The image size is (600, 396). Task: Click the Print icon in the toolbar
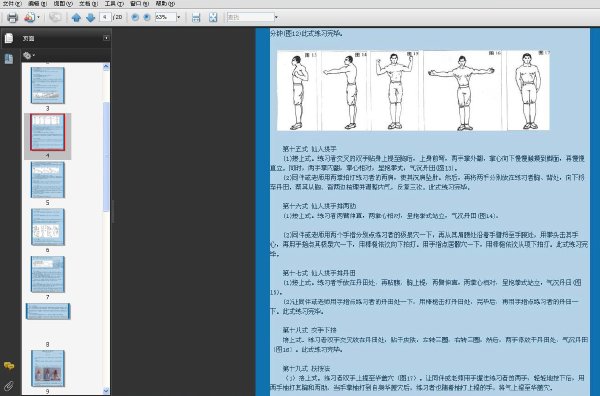click(x=13, y=18)
